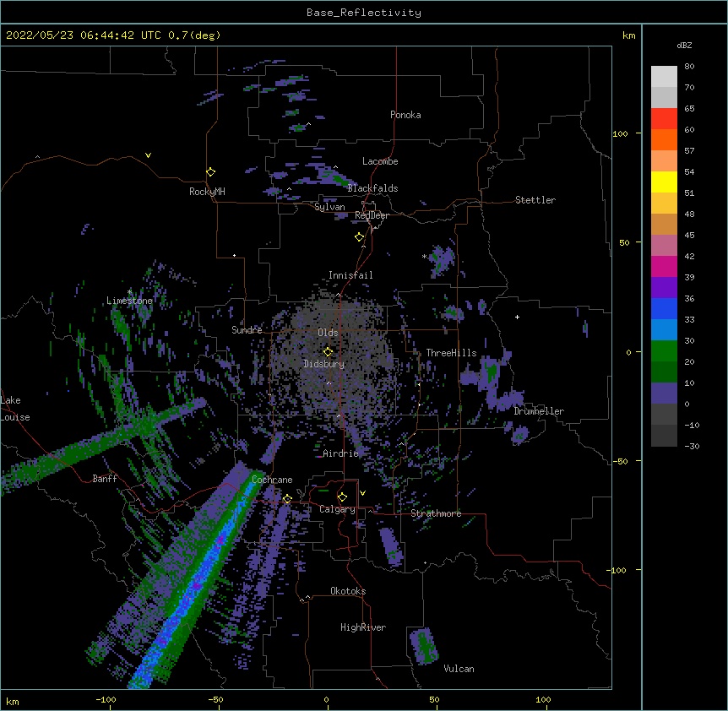Viewport: 728px width, 711px height.
Task: Select the violet legend swatch near 39
Action: pos(664,287)
